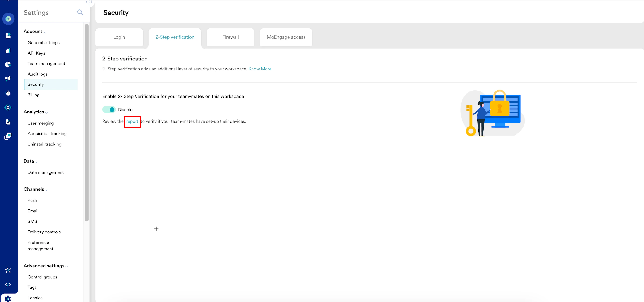Screen dimensions: 644x302
Task: Collapse the Analytics section chevron
Action: pos(47,113)
